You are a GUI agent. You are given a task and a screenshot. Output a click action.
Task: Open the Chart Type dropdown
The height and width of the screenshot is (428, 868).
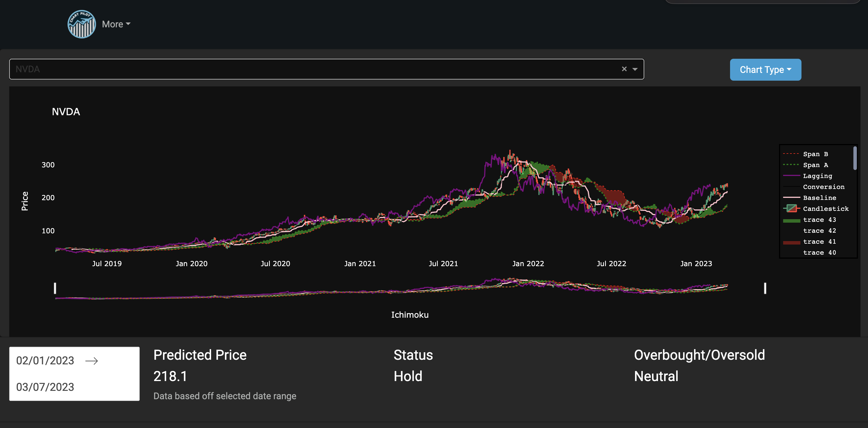point(765,70)
